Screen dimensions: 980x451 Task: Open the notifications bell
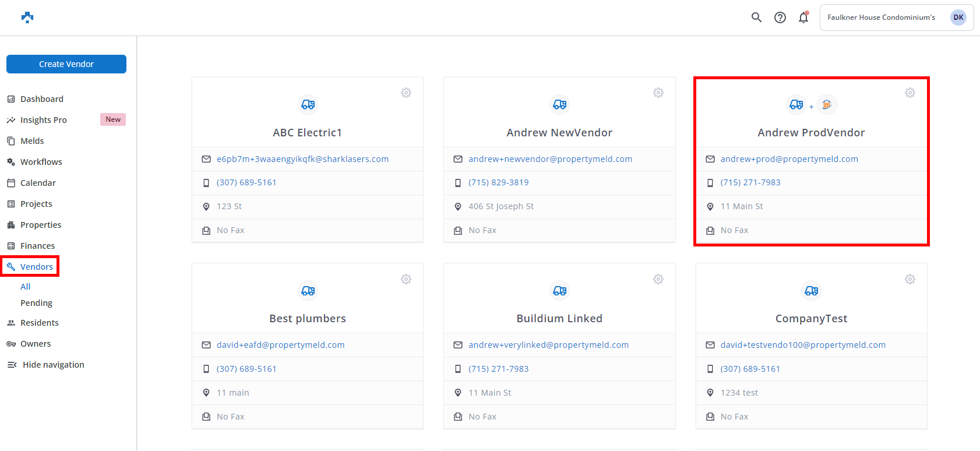803,17
